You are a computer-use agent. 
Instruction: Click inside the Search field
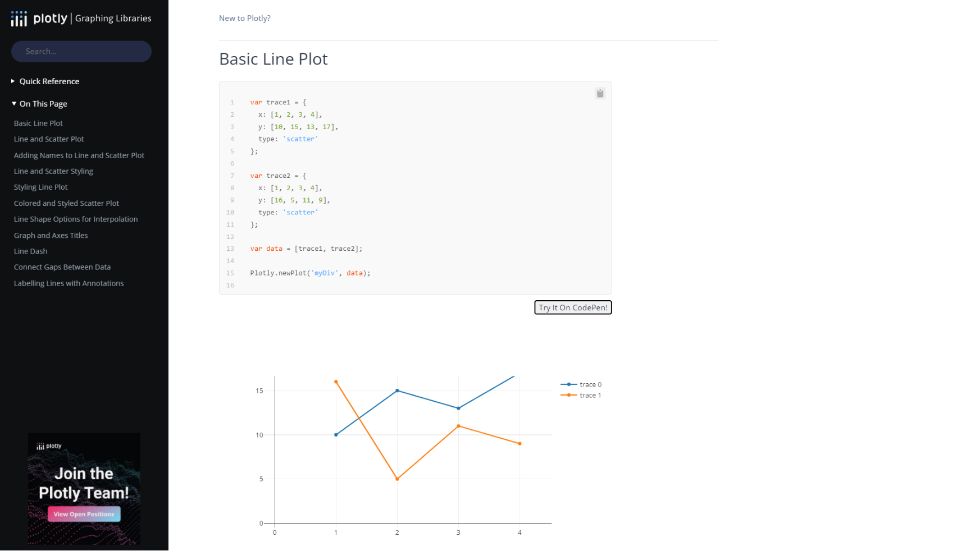click(x=81, y=51)
